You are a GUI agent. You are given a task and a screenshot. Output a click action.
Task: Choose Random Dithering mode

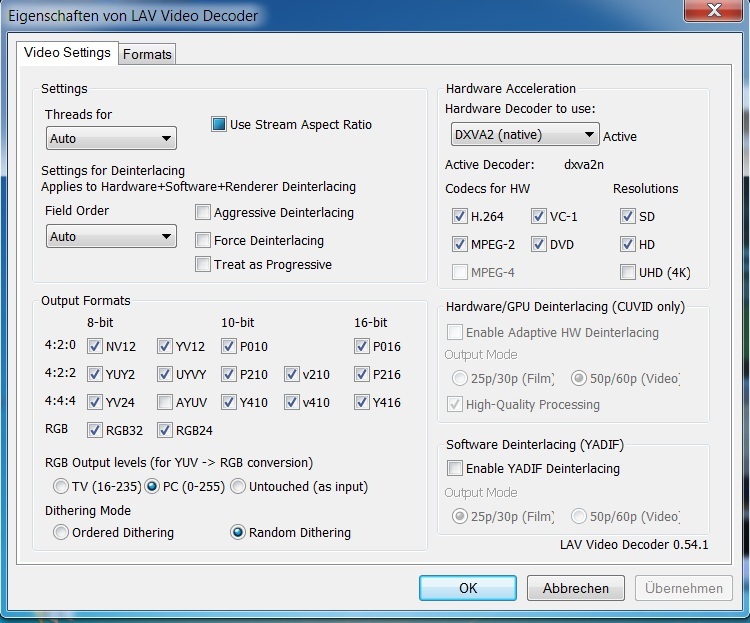238,532
